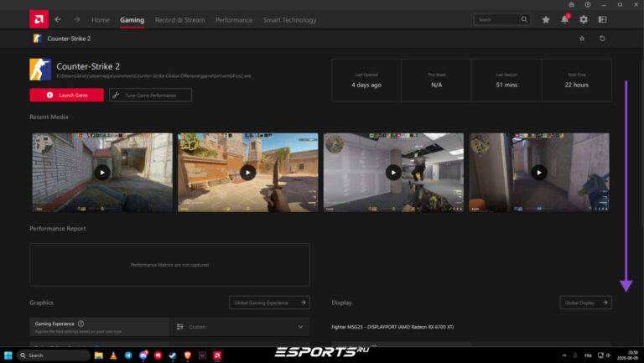Open favorites star in top bar
Viewport: 644px width, 363px height.
point(545,19)
